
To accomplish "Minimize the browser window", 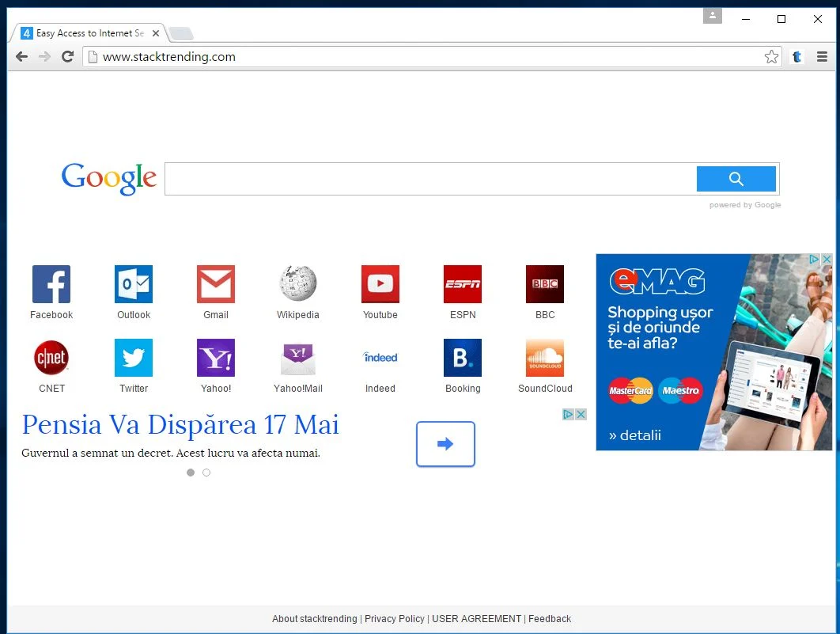I will click(x=746, y=19).
